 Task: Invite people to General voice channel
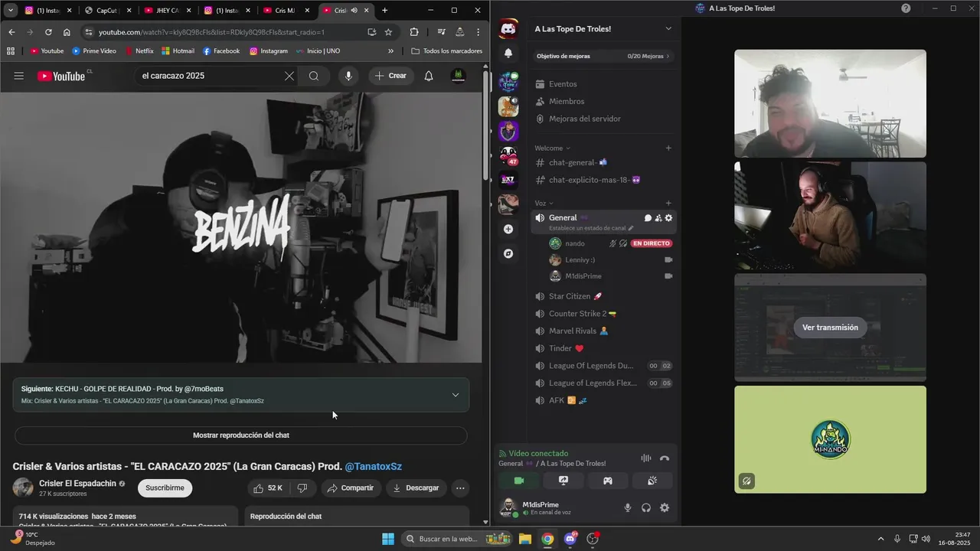[658, 218]
